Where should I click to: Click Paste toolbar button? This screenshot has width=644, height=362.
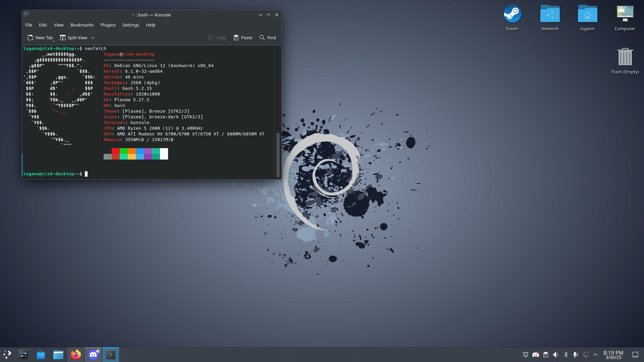tap(243, 38)
